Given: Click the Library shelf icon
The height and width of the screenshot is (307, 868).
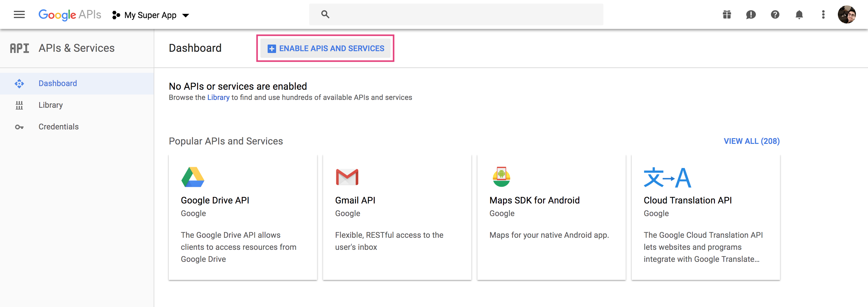Looking at the screenshot, I should tap(19, 105).
